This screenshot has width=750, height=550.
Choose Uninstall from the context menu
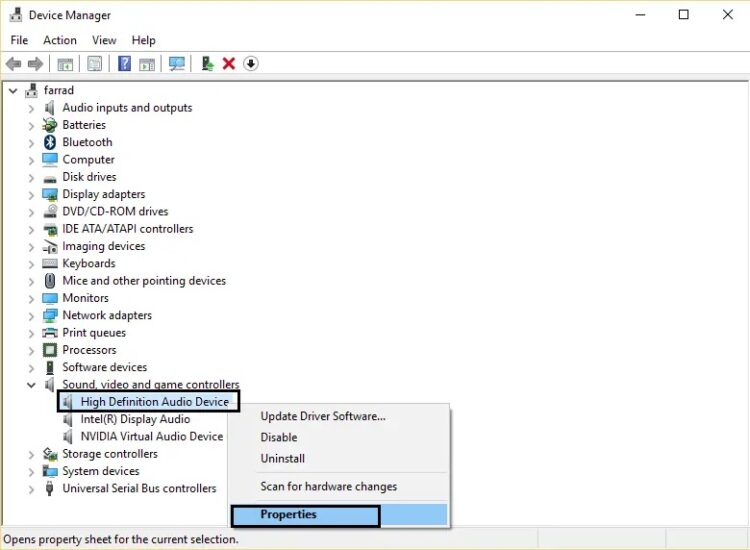tap(339, 458)
